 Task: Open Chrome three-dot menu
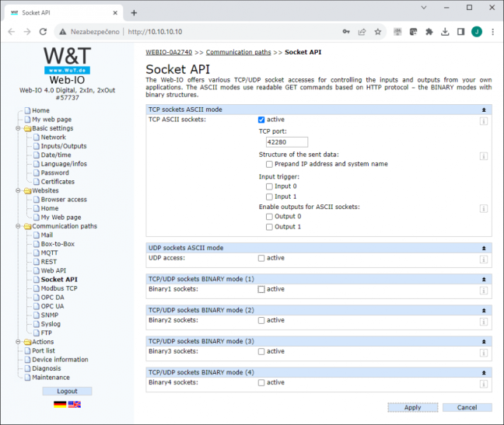point(492,31)
